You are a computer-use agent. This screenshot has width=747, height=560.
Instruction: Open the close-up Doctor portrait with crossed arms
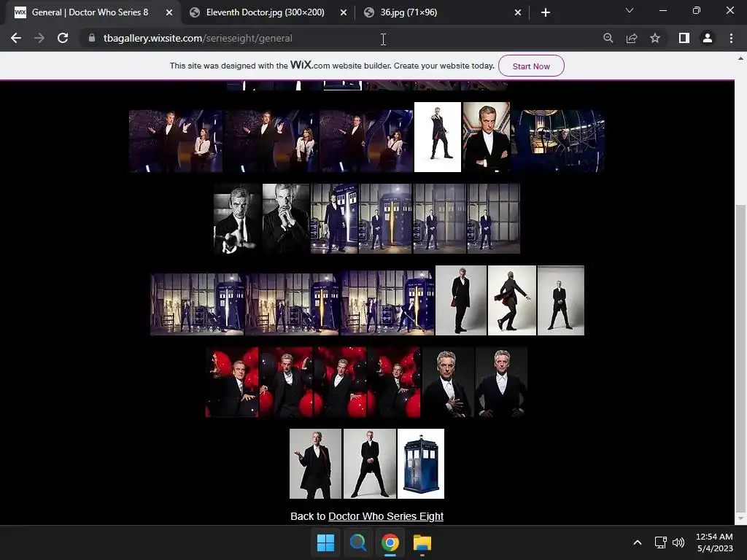486,137
